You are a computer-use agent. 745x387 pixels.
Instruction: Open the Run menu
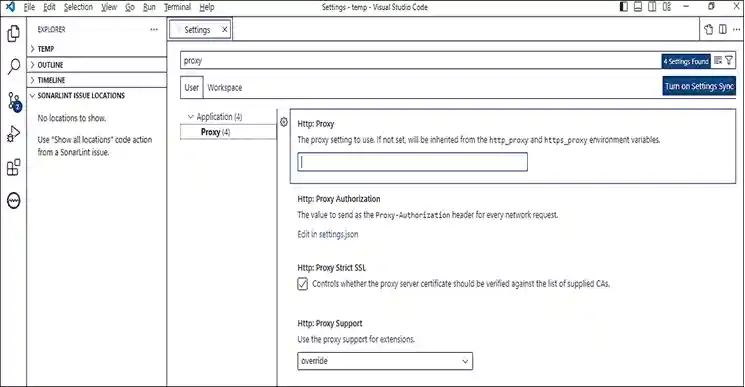tap(149, 7)
